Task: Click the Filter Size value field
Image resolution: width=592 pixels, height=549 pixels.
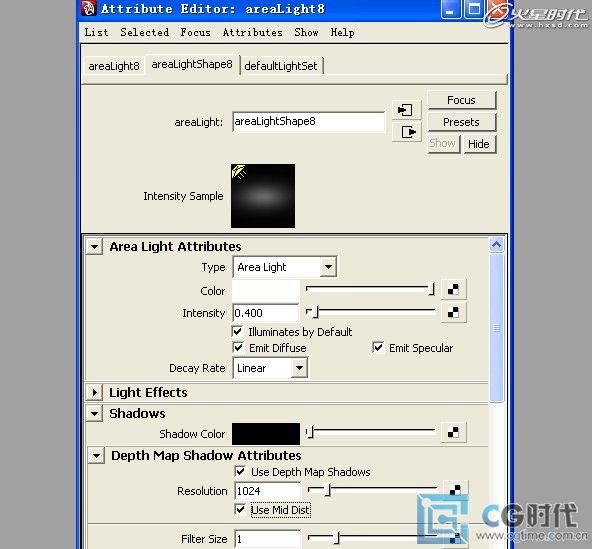Action: 268,539
